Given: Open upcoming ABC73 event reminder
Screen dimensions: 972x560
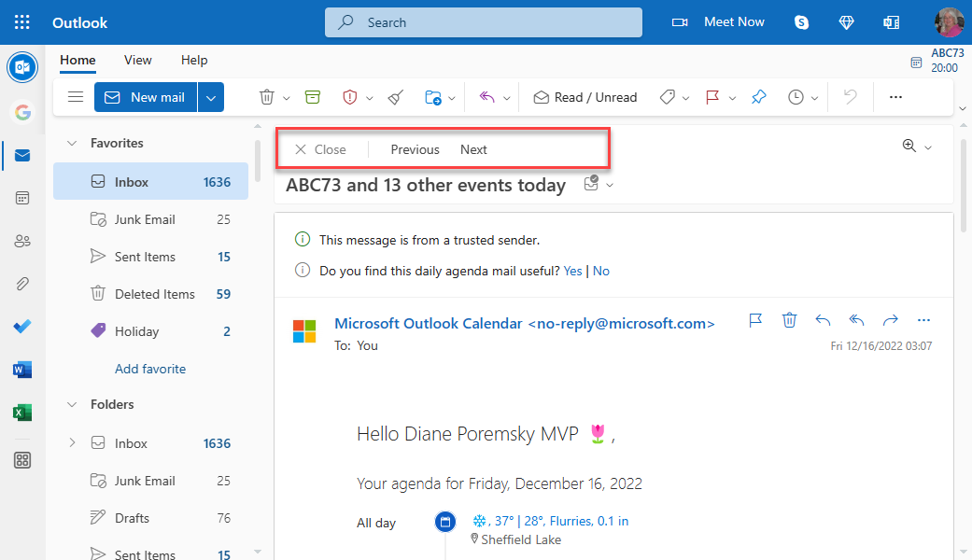Looking at the screenshot, I should coord(937,61).
